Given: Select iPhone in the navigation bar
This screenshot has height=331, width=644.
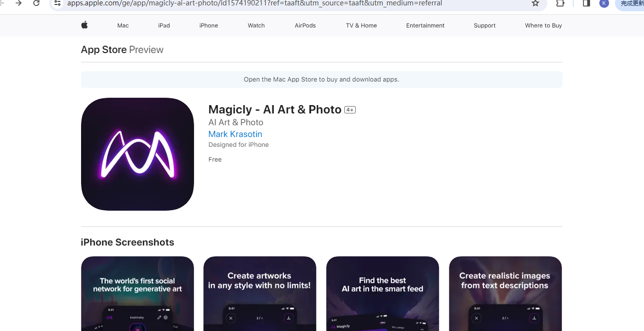Looking at the screenshot, I should (209, 26).
